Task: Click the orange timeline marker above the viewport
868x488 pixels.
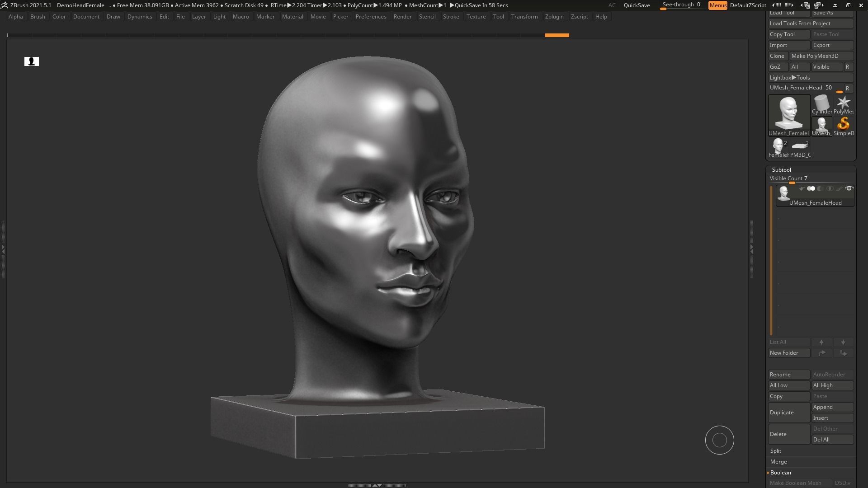Action: click(x=557, y=35)
